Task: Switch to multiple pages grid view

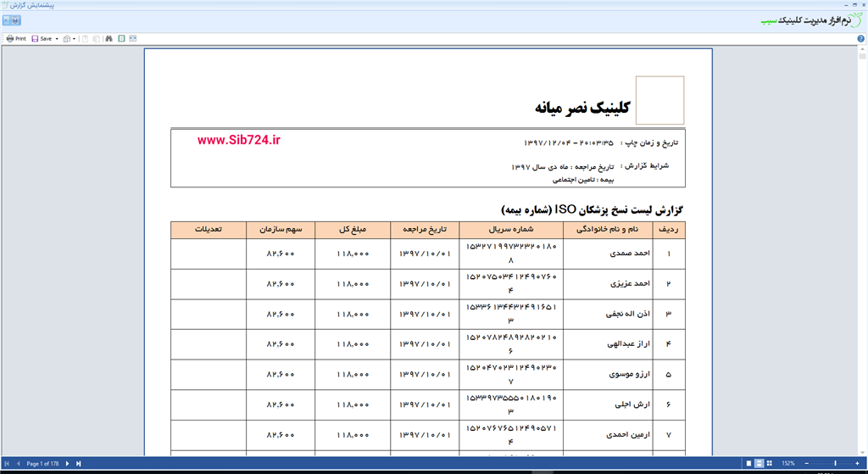Action: pos(770,464)
